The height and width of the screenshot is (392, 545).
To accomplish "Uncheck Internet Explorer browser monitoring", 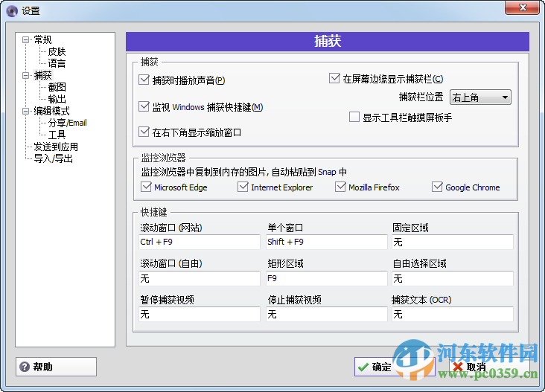I will pos(243,187).
